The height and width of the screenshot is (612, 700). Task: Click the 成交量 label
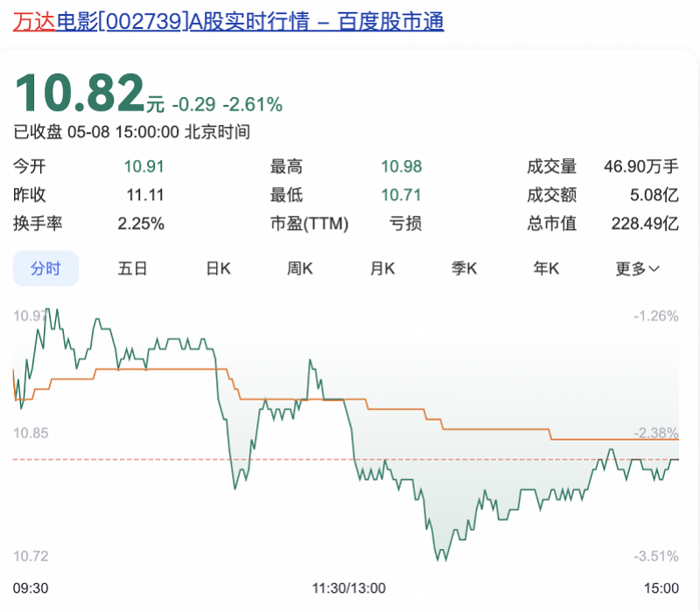552,167
